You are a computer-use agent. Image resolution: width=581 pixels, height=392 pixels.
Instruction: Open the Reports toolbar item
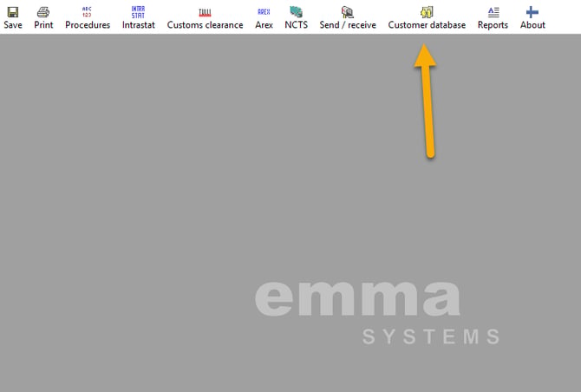(493, 17)
